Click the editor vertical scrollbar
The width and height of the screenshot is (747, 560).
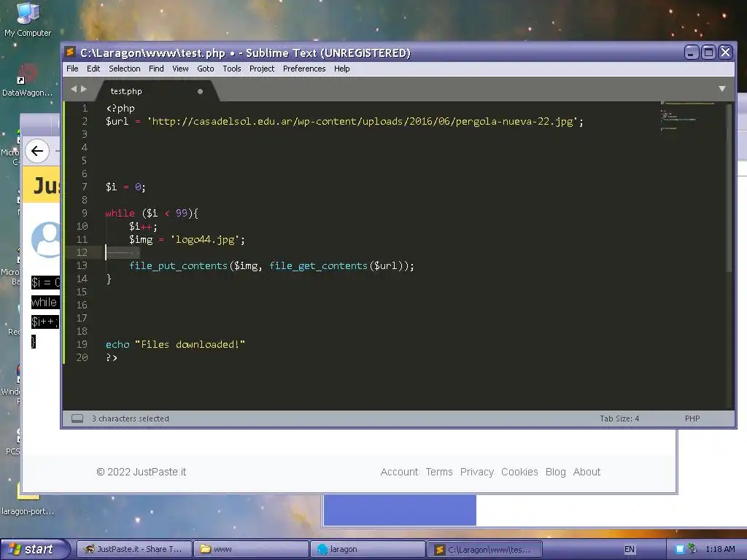728,188
